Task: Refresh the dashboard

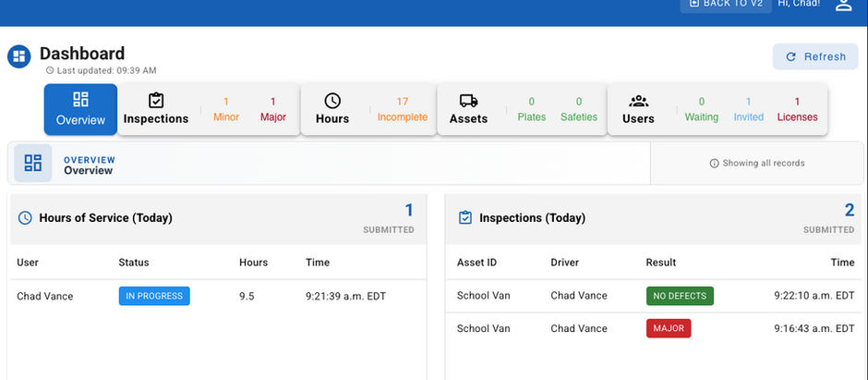Action: coord(815,56)
